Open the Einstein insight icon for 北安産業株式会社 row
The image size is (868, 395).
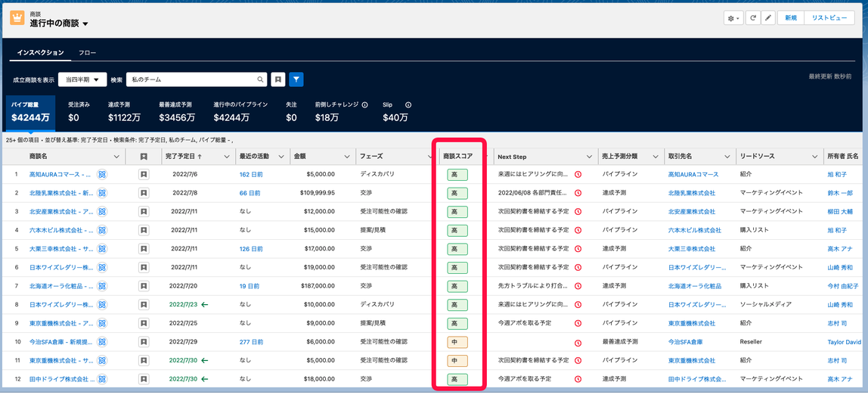point(102,212)
